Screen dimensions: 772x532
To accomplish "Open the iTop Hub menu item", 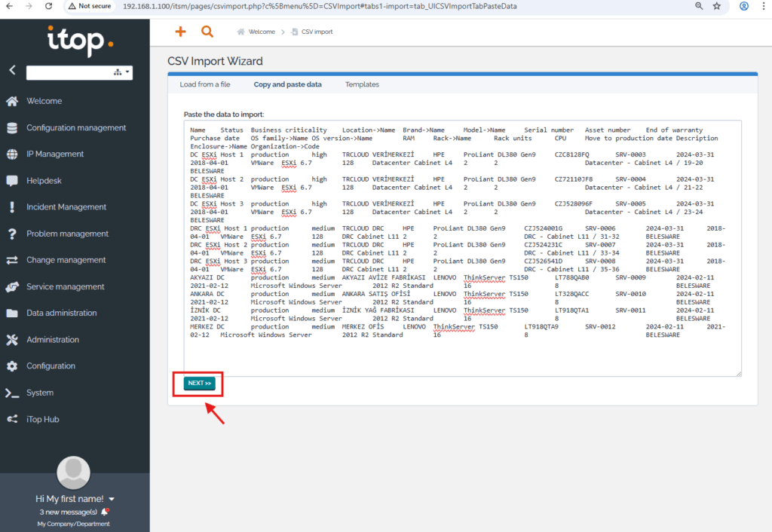I will point(42,419).
